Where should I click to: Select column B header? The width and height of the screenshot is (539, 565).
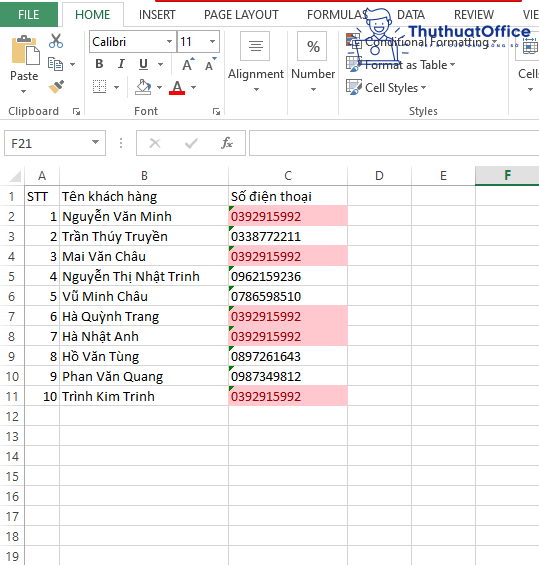tap(144, 175)
